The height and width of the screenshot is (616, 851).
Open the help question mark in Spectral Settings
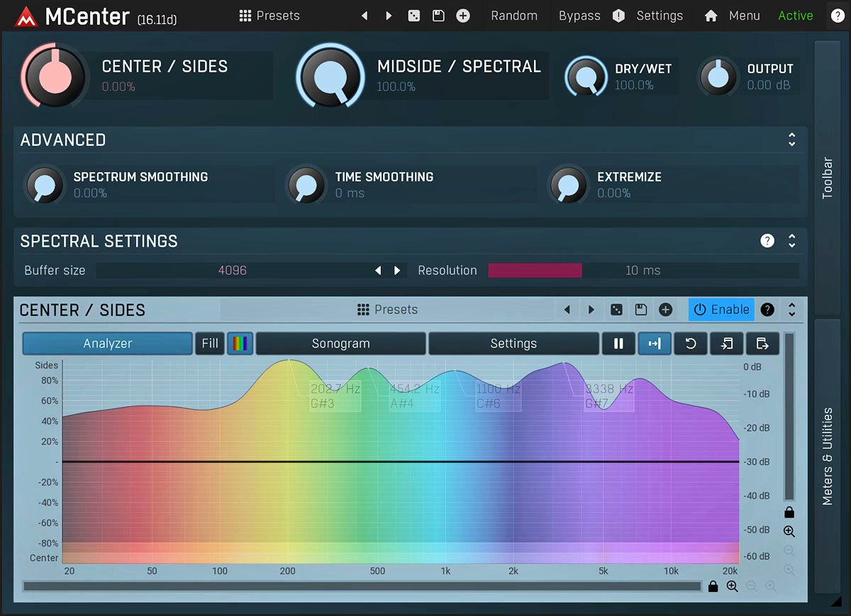click(x=767, y=241)
